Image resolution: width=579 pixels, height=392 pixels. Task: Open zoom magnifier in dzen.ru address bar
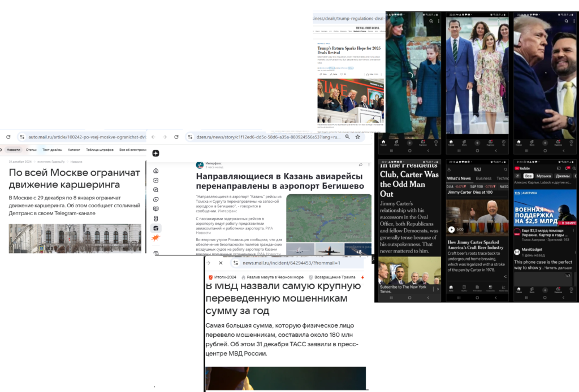348,137
